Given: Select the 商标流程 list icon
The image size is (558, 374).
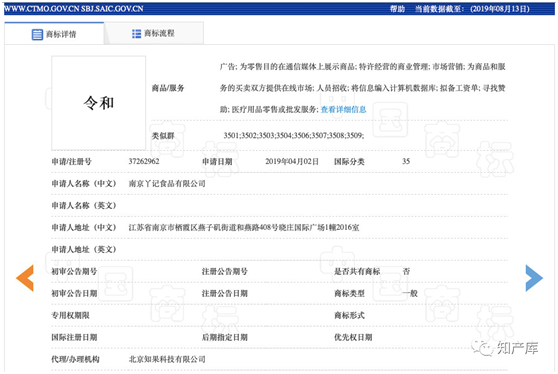Looking at the screenshot, I should tap(137, 34).
